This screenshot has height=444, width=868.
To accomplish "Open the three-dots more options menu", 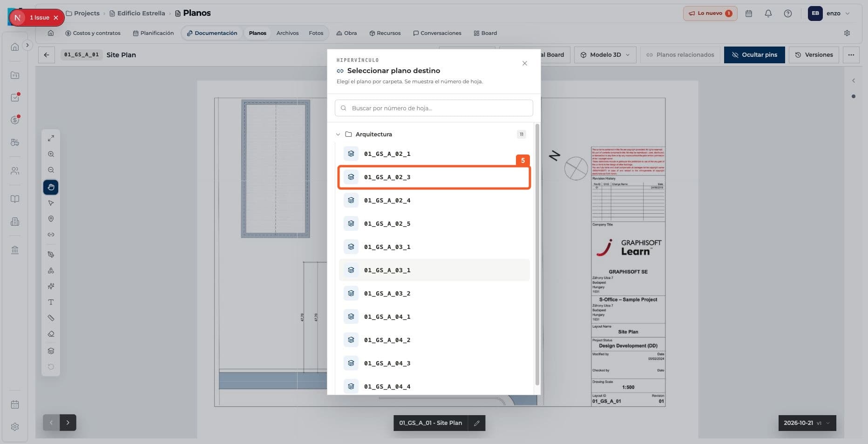I will [851, 55].
